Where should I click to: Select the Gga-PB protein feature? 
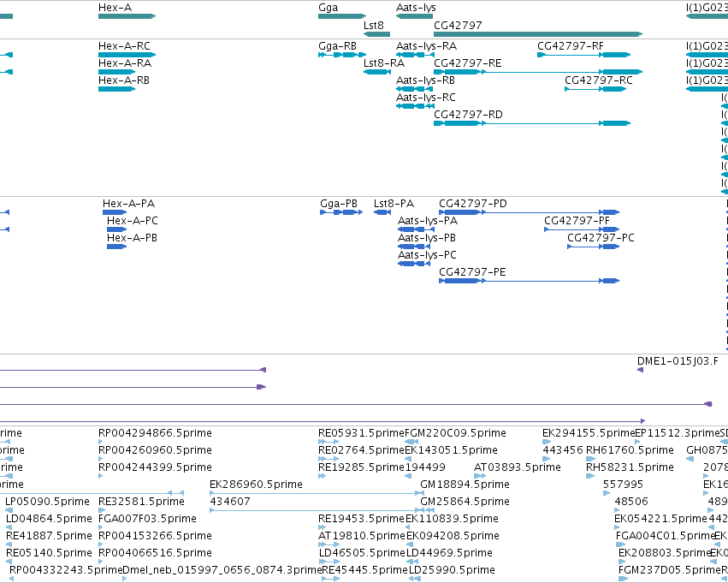tap(341, 212)
